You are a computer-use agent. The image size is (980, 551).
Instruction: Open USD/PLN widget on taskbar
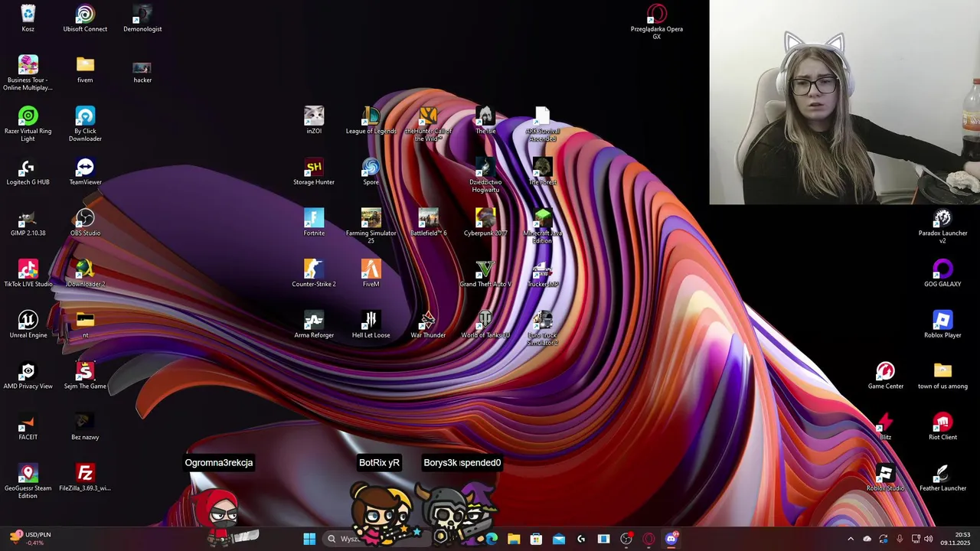pos(29,539)
